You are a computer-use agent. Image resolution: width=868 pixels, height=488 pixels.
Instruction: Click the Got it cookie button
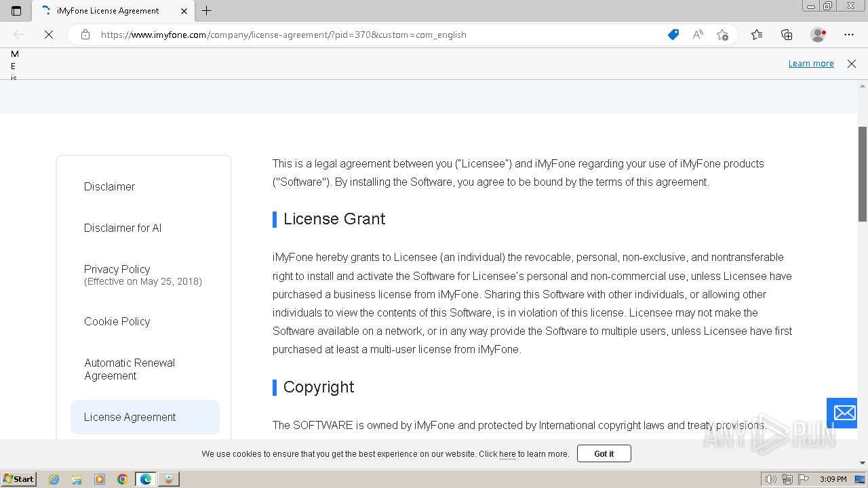click(x=604, y=453)
